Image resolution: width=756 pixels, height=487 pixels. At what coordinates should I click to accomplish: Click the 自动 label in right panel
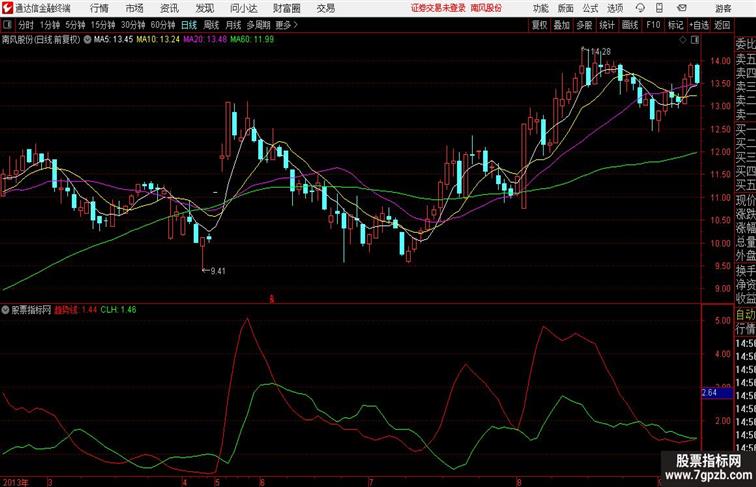(x=745, y=315)
